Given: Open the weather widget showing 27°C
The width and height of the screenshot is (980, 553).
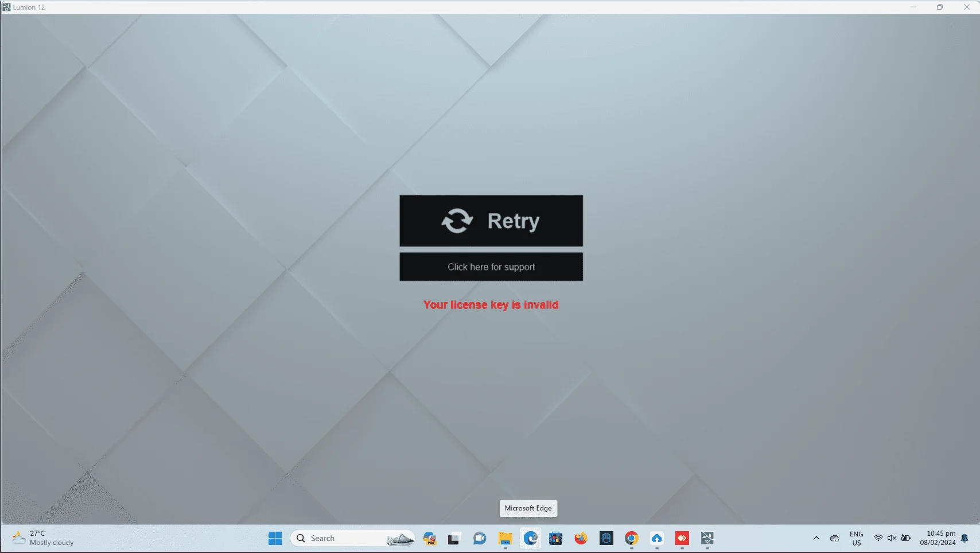Looking at the screenshot, I should pos(44,538).
